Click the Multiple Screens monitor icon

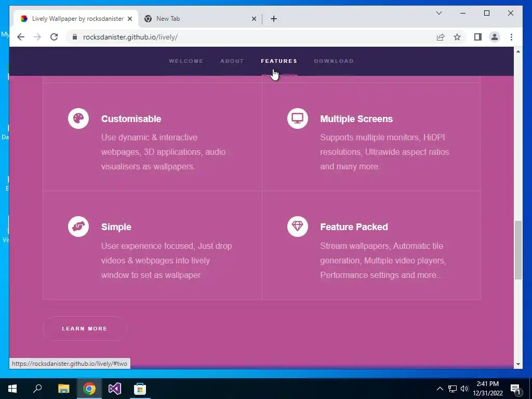(x=298, y=118)
